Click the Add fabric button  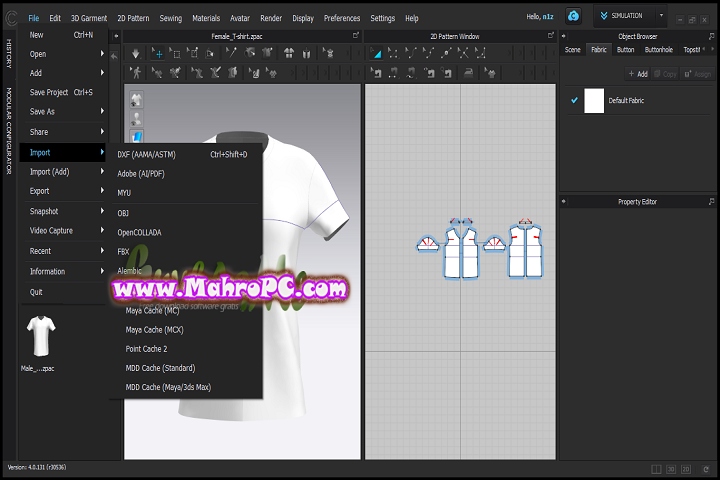point(638,74)
